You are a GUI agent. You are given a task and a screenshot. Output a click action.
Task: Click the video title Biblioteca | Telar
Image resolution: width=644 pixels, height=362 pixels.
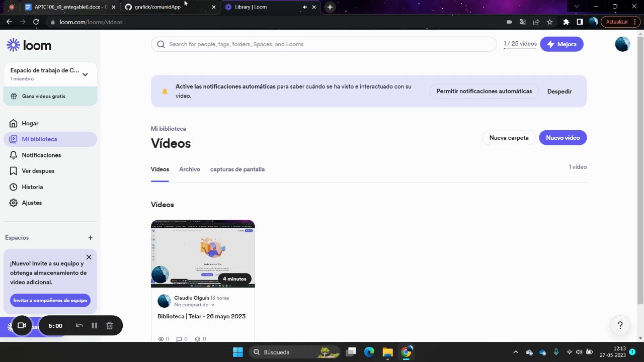[x=201, y=316]
